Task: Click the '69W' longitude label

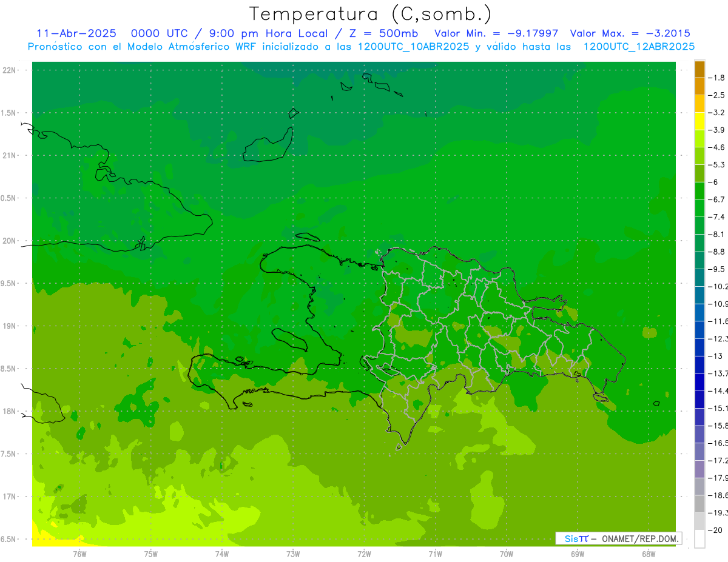Action: (x=578, y=554)
